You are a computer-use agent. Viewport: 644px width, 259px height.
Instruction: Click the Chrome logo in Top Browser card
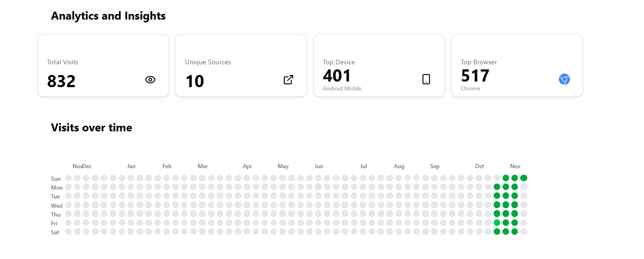click(564, 79)
